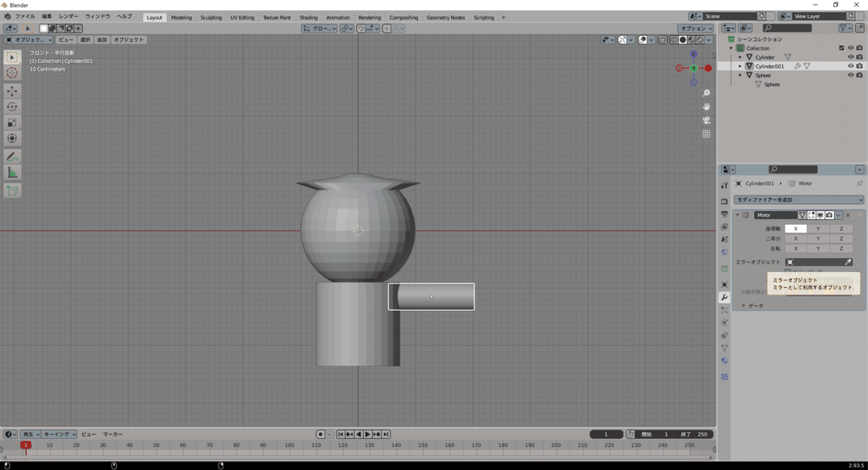Open the Output properties tab
Image resolution: width=868 pixels, height=470 pixels.
(x=724, y=214)
